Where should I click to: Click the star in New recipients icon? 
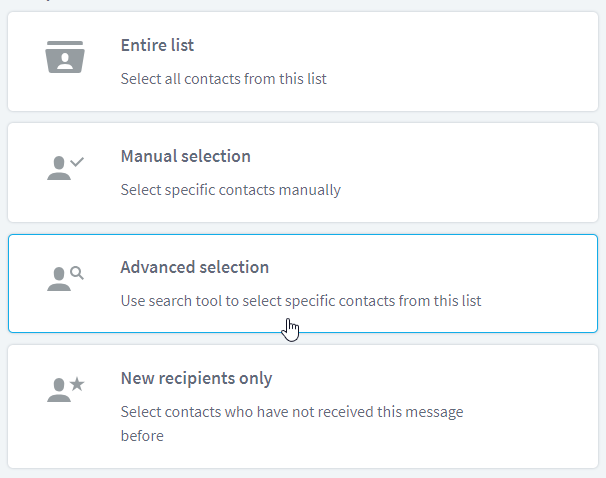pos(77,384)
